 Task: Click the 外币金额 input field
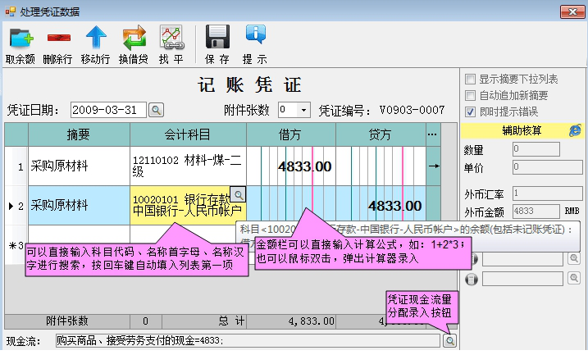pyautogui.click(x=536, y=211)
